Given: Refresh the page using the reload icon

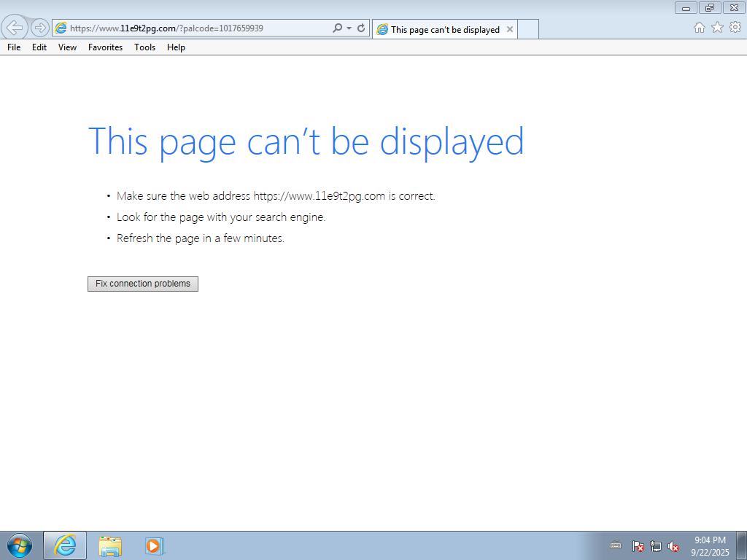Looking at the screenshot, I should pos(361,28).
